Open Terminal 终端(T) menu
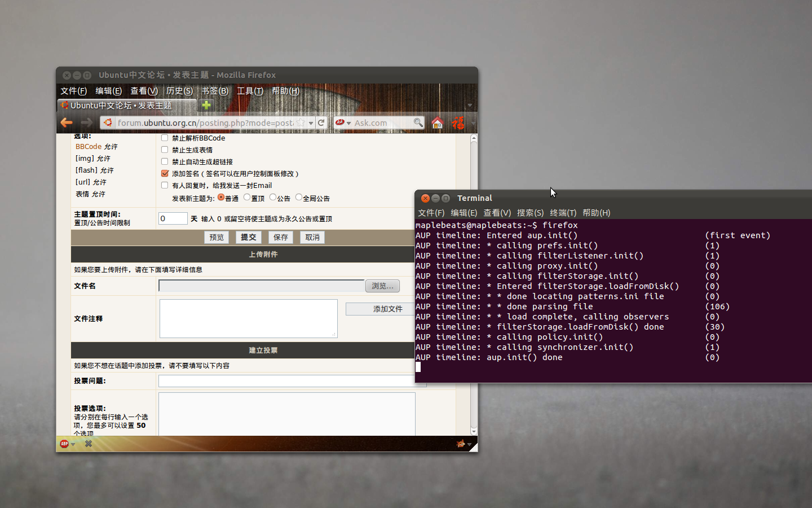812x508 pixels. [x=563, y=213]
